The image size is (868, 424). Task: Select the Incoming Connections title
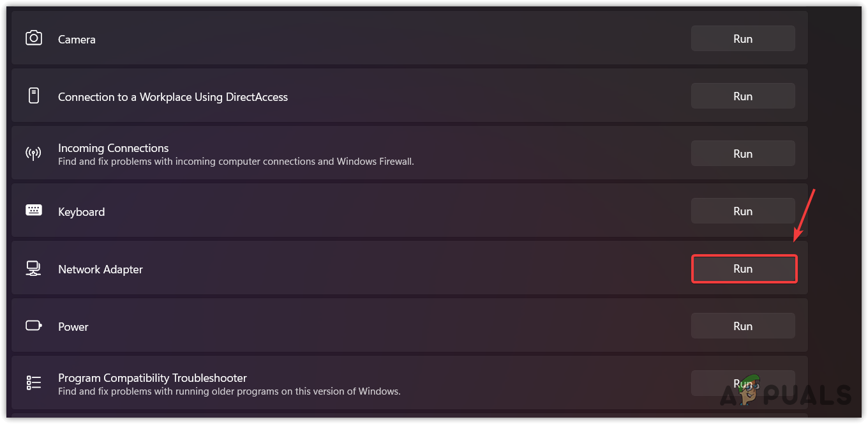(113, 148)
